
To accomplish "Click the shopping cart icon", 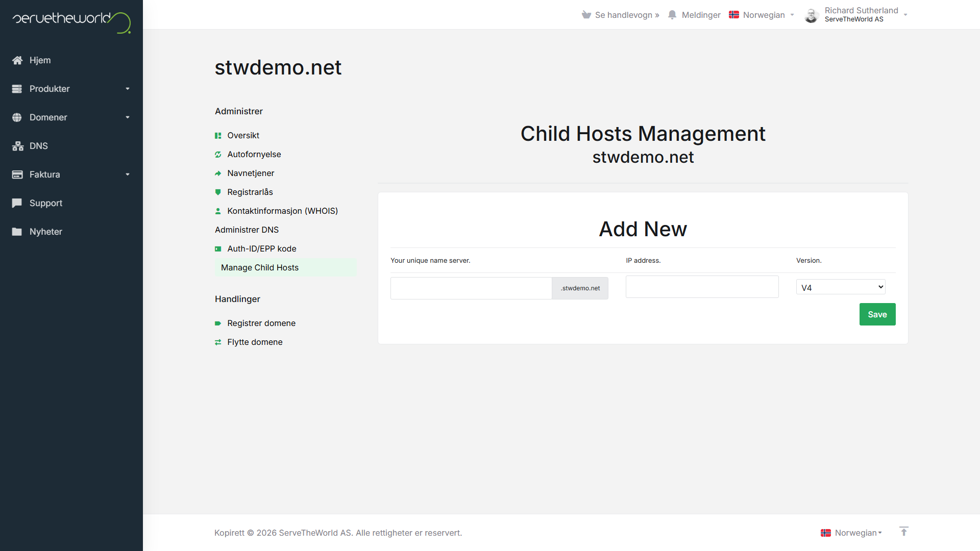I will click(x=586, y=15).
